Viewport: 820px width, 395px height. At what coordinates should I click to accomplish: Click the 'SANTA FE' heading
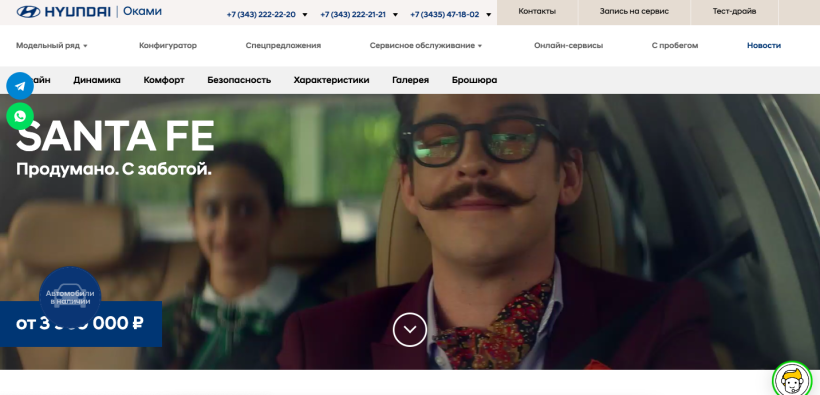point(115,136)
